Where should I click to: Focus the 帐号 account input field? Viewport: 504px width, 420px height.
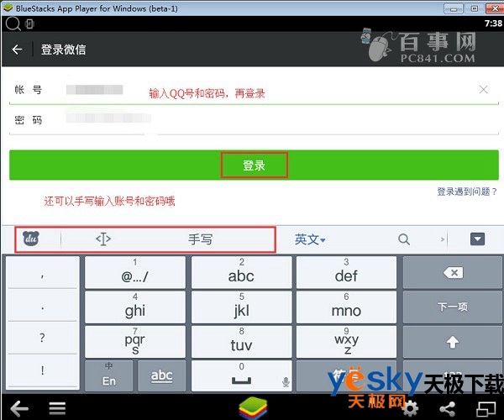[x=254, y=90]
